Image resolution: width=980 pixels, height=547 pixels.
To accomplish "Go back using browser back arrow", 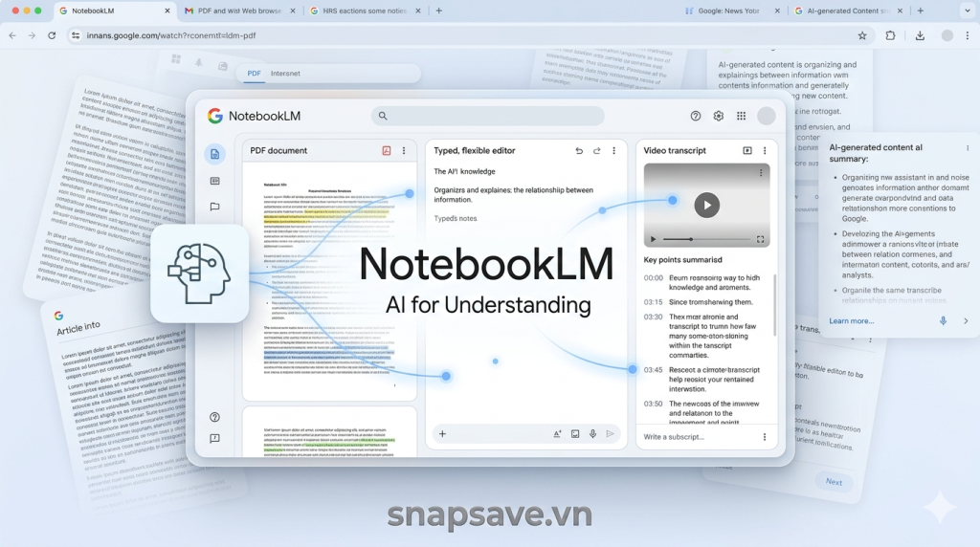I will coord(12,35).
